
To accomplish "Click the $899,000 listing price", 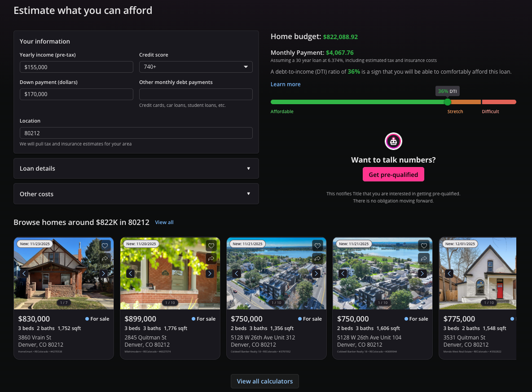I will (x=140, y=319).
